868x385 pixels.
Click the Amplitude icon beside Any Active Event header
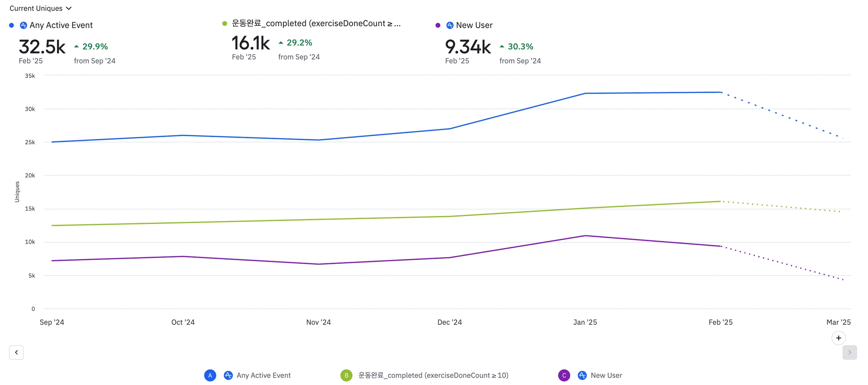24,25
